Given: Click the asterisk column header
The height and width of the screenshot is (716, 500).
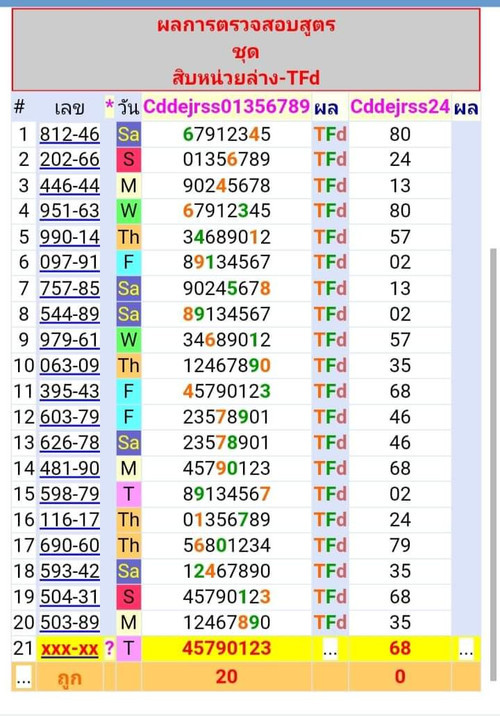Looking at the screenshot, I should click(110, 107).
